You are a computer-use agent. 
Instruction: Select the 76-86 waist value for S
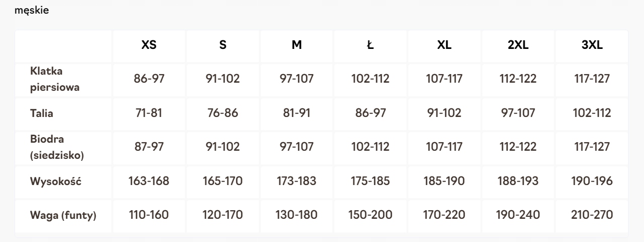pos(223,113)
